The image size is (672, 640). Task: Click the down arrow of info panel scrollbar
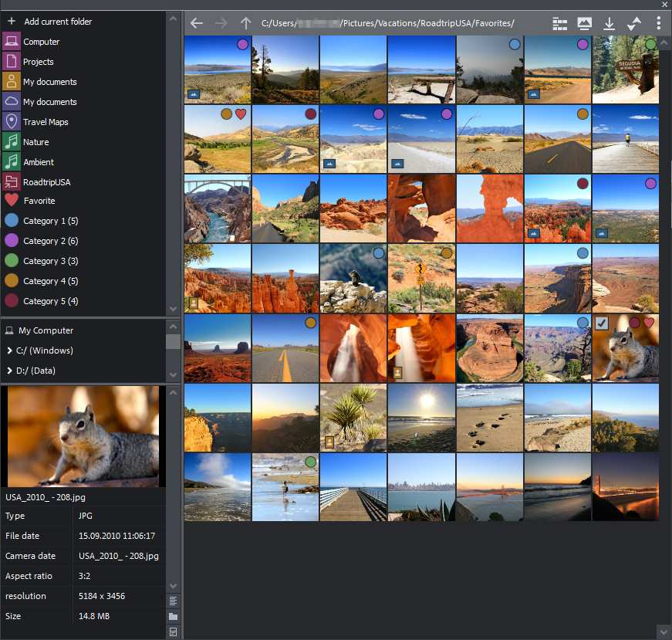coord(173,586)
